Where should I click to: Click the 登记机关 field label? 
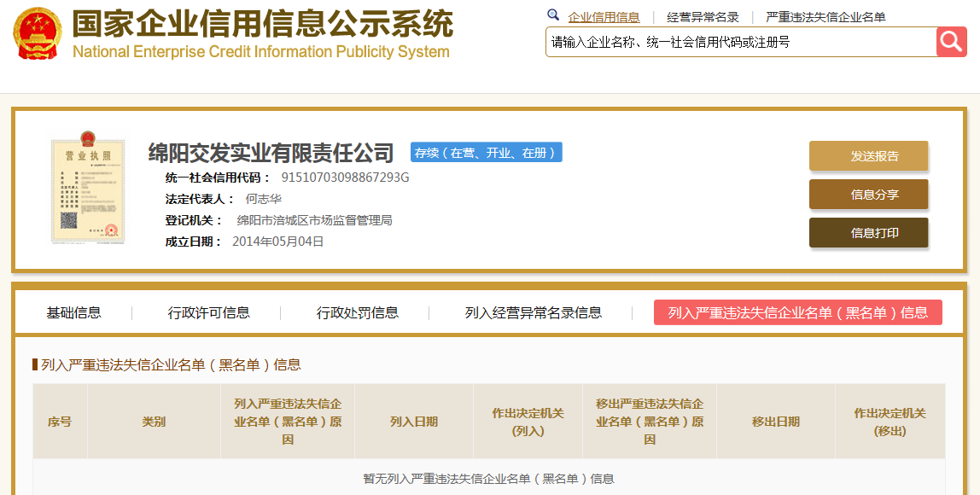pyautogui.click(x=193, y=220)
